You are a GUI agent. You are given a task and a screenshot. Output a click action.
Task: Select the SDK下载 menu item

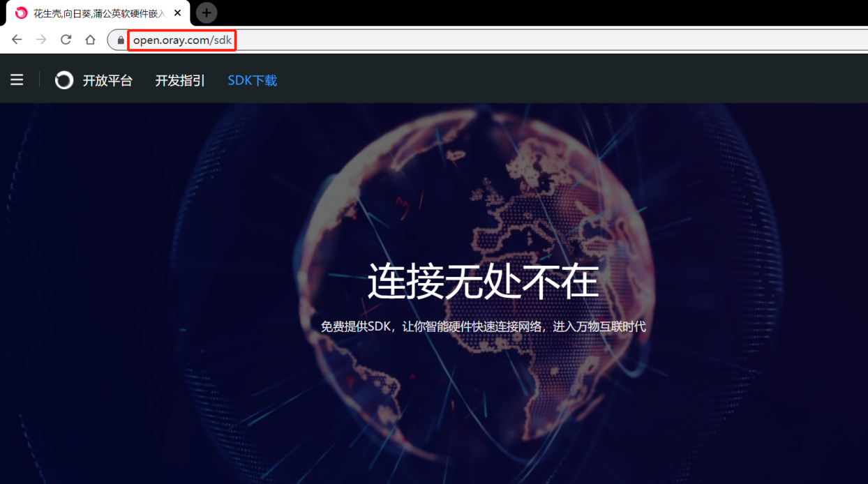tap(253, 81)
